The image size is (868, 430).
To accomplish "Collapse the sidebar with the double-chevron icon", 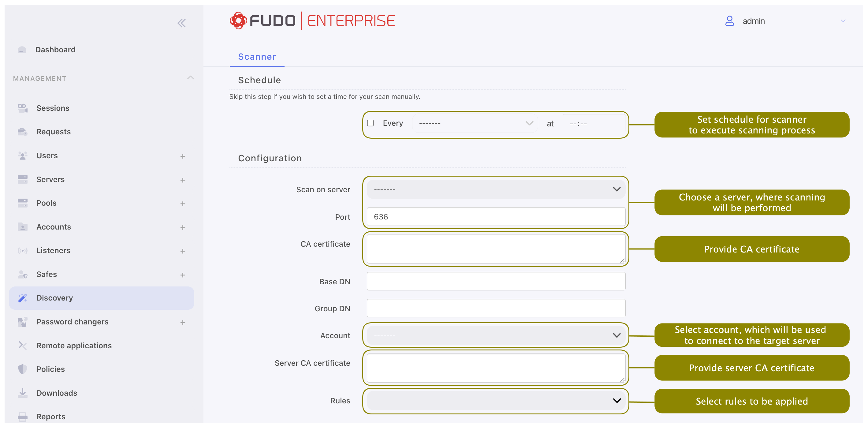I will tap(182, 23).
